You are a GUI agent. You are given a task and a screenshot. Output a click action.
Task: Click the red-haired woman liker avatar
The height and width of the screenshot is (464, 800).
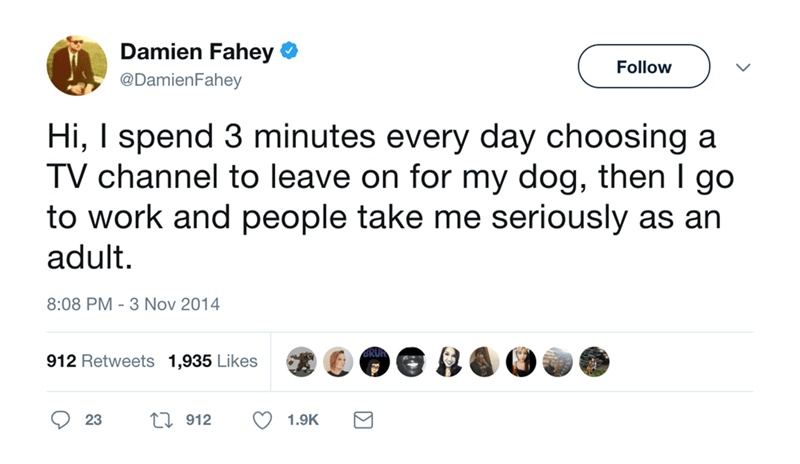(x=338, y=361)
